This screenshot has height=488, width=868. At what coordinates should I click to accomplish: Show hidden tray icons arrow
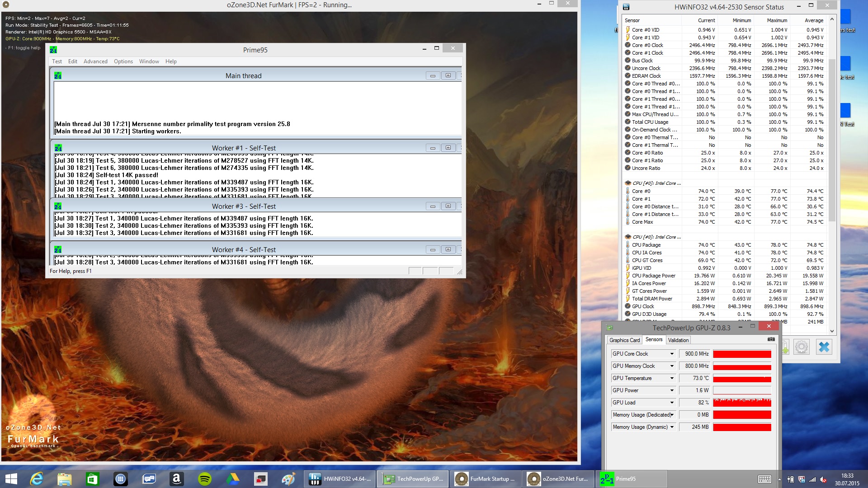pos(779,479)
